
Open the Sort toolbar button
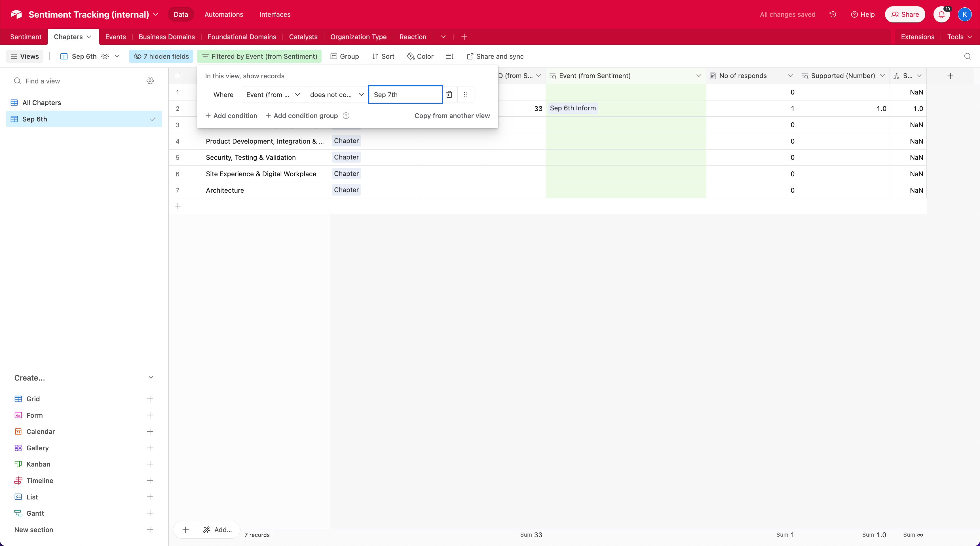pos(383,56)
